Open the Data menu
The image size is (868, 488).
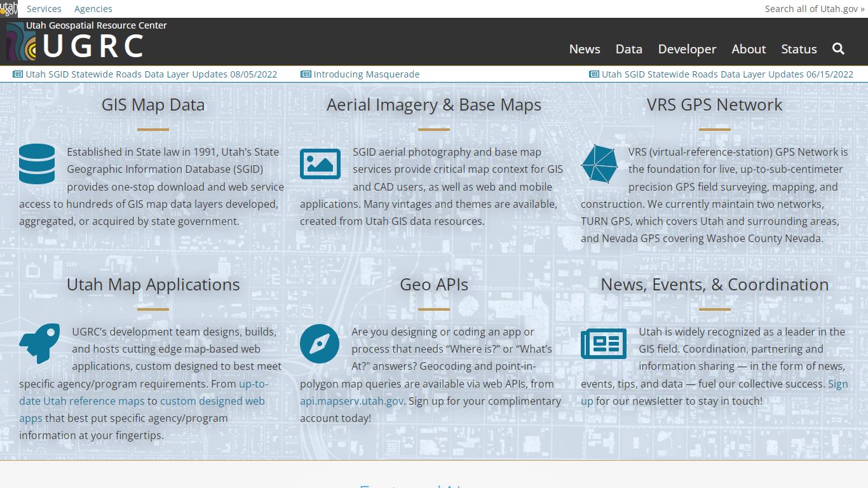[629, 49]
